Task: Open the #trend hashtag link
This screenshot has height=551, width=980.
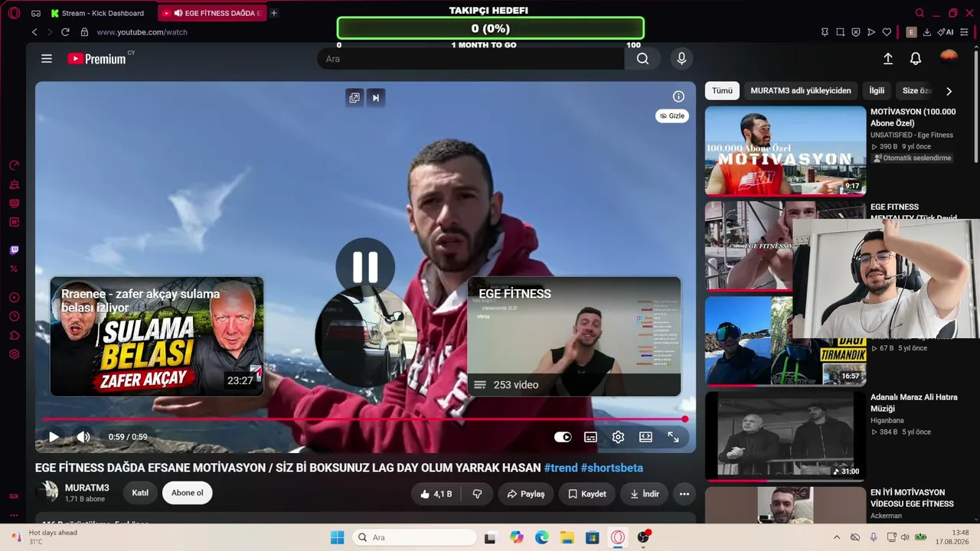Action: (560, 468)
